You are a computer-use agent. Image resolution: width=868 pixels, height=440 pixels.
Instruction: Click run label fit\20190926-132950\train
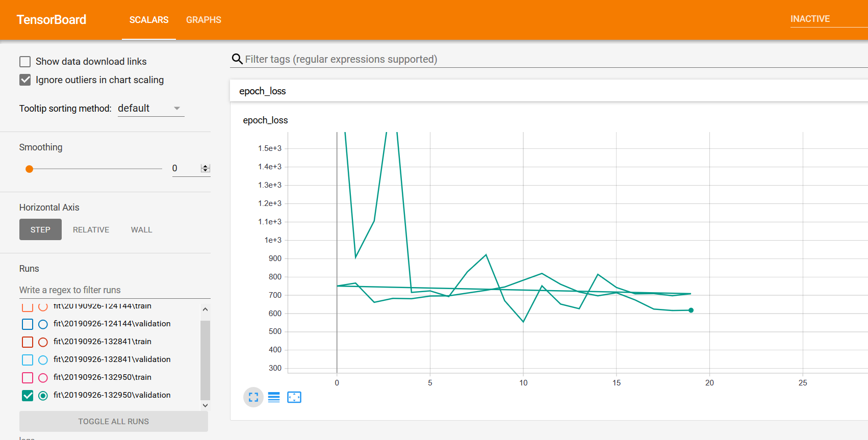point(103,377)
